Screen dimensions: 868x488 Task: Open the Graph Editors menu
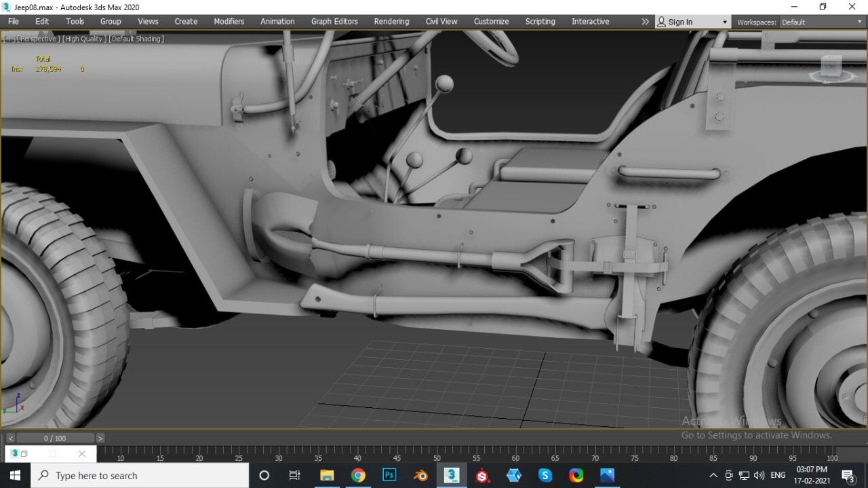point(334,22)
